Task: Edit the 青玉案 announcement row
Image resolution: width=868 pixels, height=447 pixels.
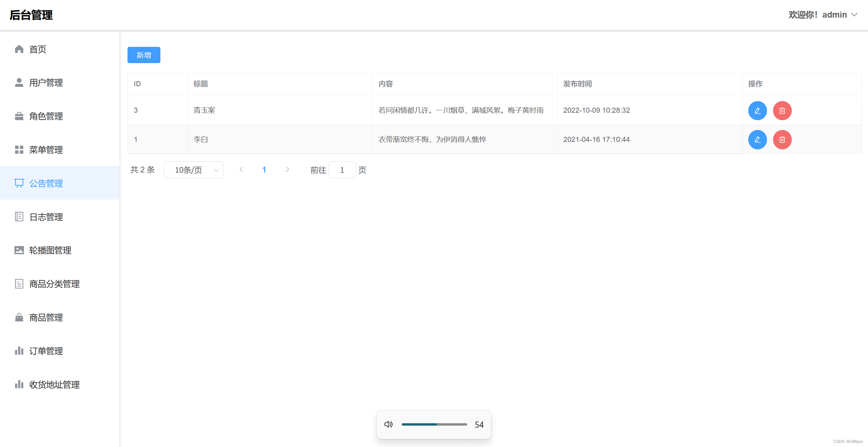Action: point(757,111)
